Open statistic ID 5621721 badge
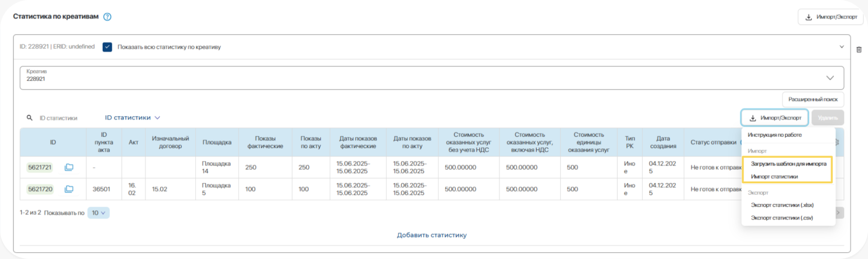868x259 pixels. pos(40,168)
